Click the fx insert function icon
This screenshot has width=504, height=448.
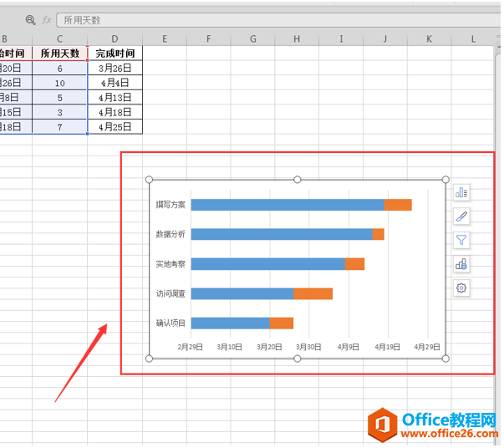(x=47, y=20)
